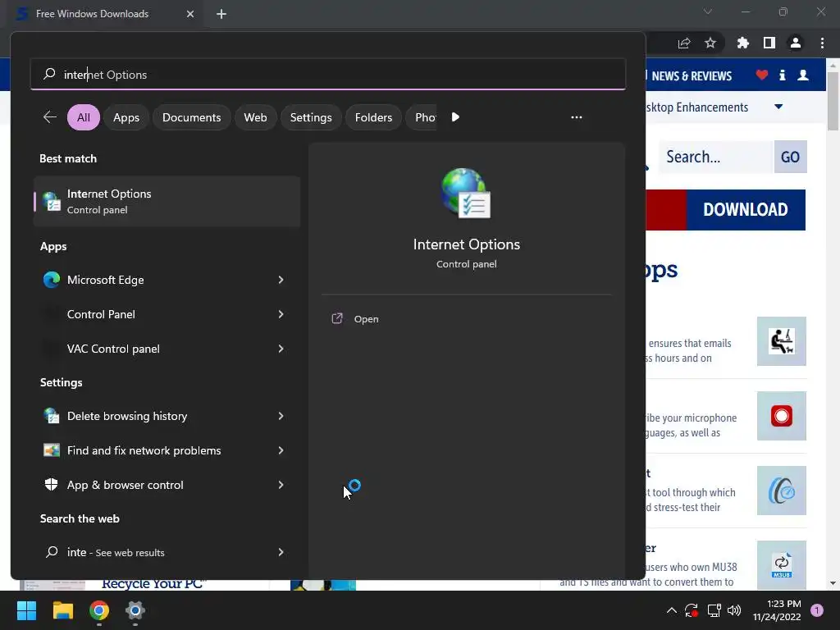Click the large Internet Options globe icon

click(x=466, y=194)
